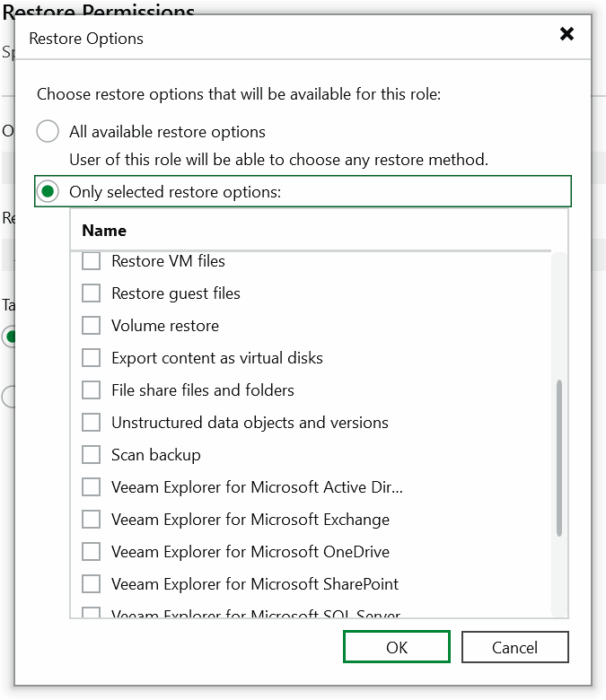Click Export content as virtual disks text
This screenshot has width=606, height=700.
pyautogui.click(x=217, y=358)
